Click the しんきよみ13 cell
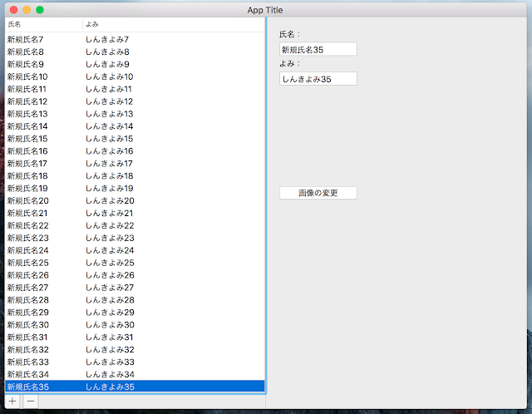 tap(109, 114)
